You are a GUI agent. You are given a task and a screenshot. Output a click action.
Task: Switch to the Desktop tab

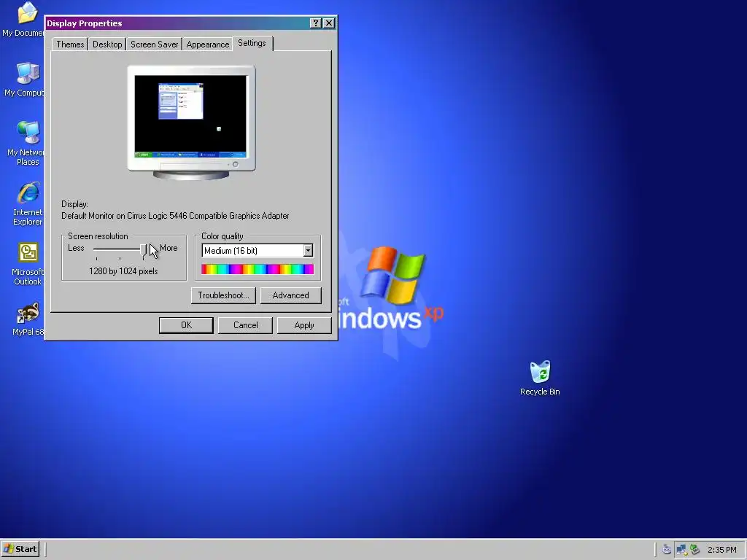click(107, 44)
